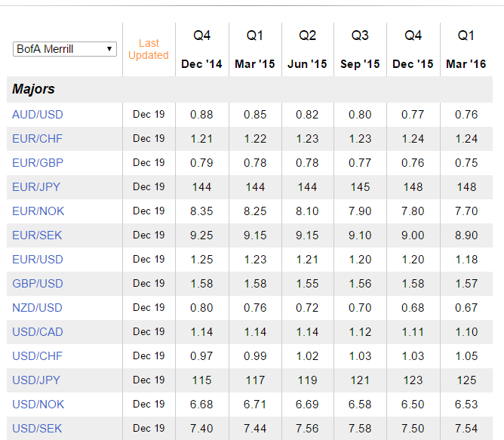This screenshot has width=504, height=440.
Task: Open the EUR/SEK forecast link
Action: click(37, 235)
